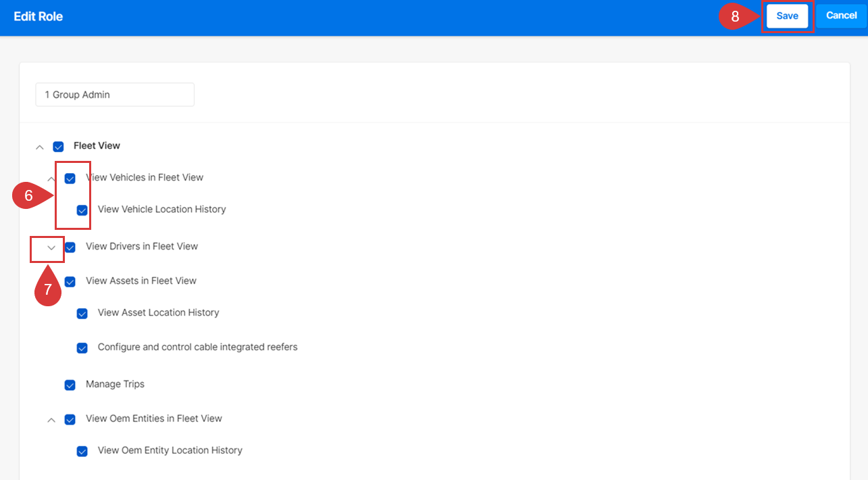This screenshot has width=868, height=480.
Task: Toggle View Oem Entity Location History checkbox
Action: tap(82, 452)
